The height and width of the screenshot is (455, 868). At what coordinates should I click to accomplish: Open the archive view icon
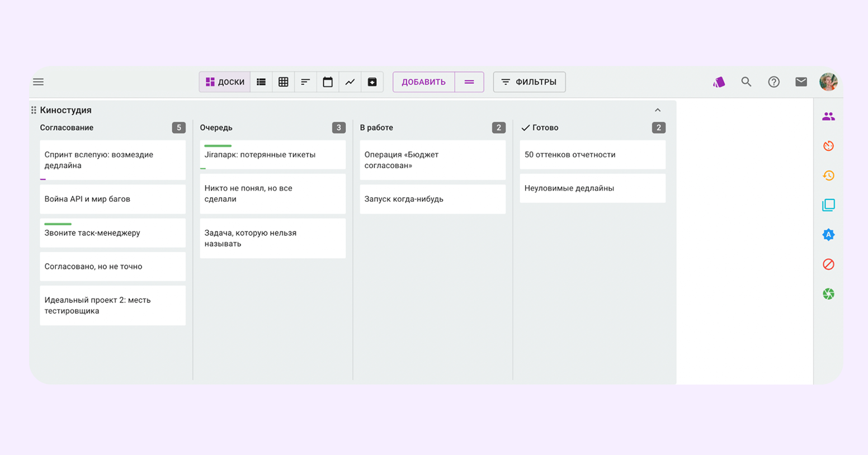pyautogui.click(x=372, y=82)
